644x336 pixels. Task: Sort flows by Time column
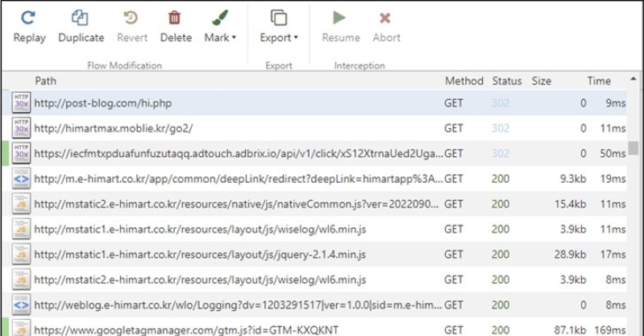[x=598, y=81]
